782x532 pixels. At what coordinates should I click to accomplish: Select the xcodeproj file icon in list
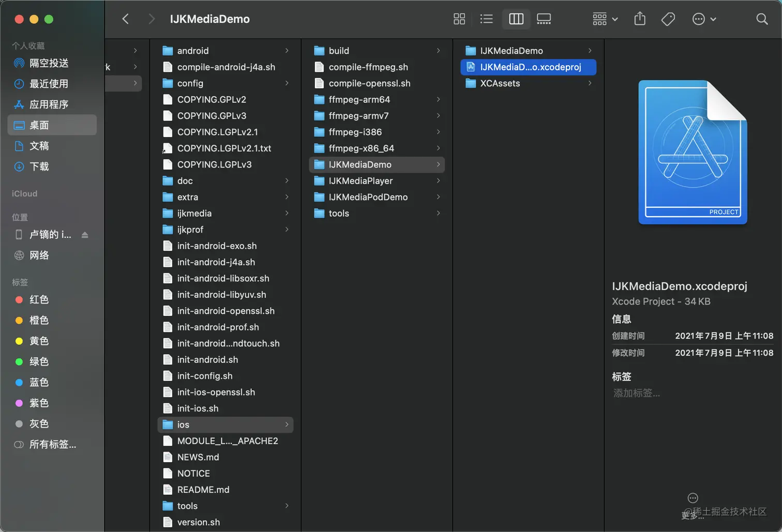click(x=471, y=67)
